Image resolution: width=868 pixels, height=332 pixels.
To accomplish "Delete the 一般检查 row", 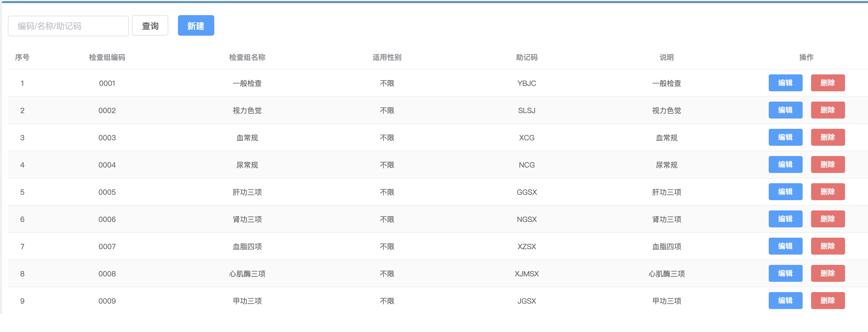I will pos(827,83).
